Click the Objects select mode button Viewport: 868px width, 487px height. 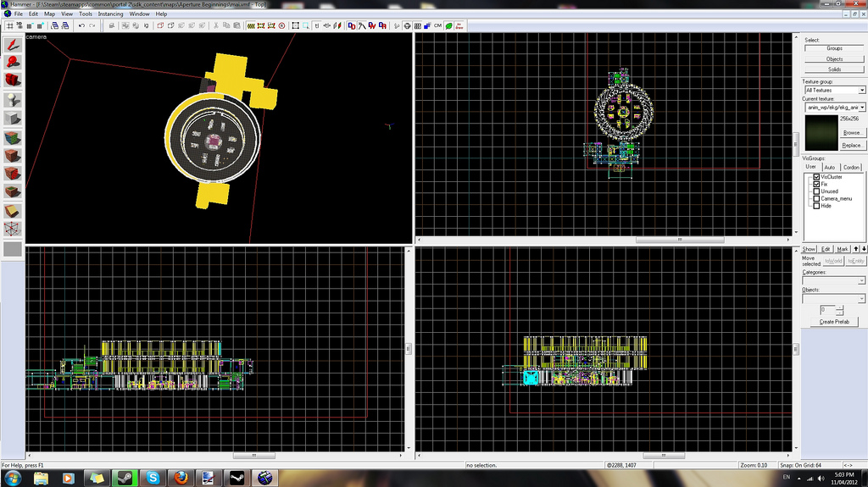click(834, 58)
